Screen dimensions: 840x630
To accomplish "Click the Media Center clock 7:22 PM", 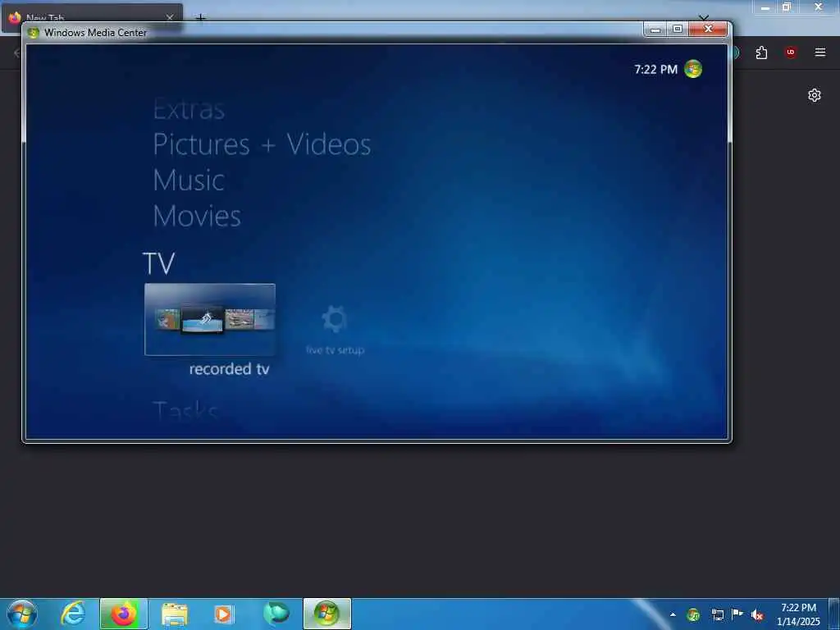I will pos(655,70).
